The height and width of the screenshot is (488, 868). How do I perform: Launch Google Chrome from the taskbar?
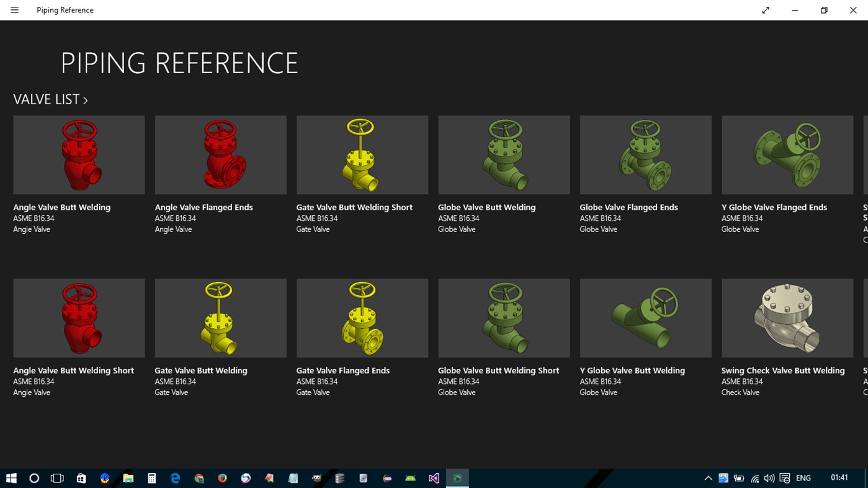click(199, 477)
